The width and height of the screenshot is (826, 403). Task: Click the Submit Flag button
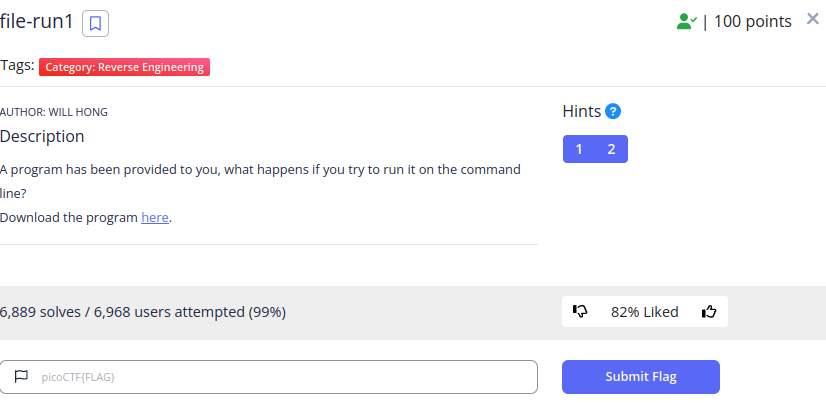[641, 377]
